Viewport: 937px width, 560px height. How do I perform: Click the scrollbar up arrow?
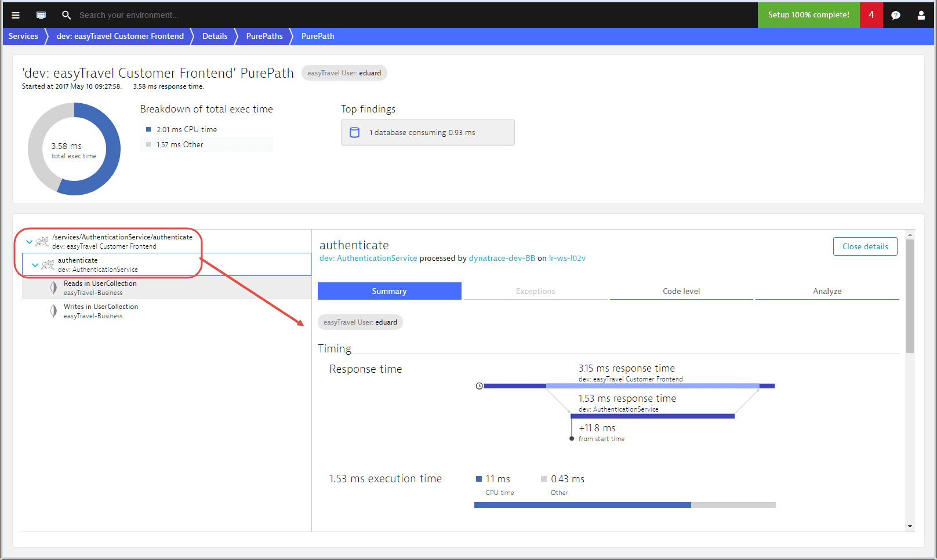910,235
